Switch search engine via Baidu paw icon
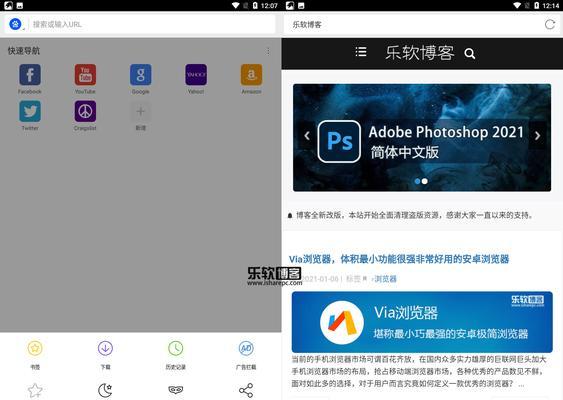 pyautogui.click(x=15, y=24)
